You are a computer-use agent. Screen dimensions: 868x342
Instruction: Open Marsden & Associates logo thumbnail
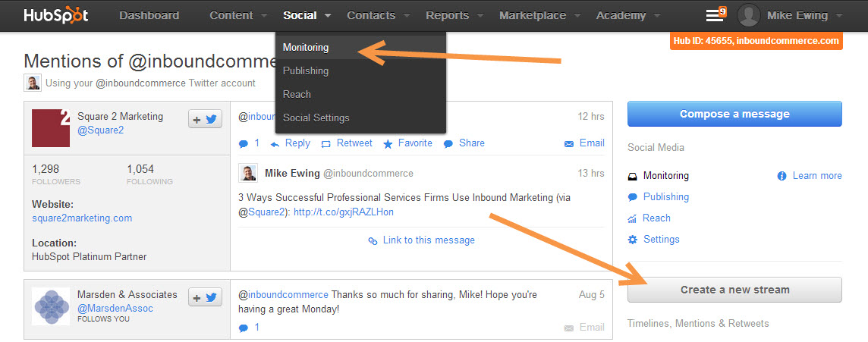(x=51, y=306)
